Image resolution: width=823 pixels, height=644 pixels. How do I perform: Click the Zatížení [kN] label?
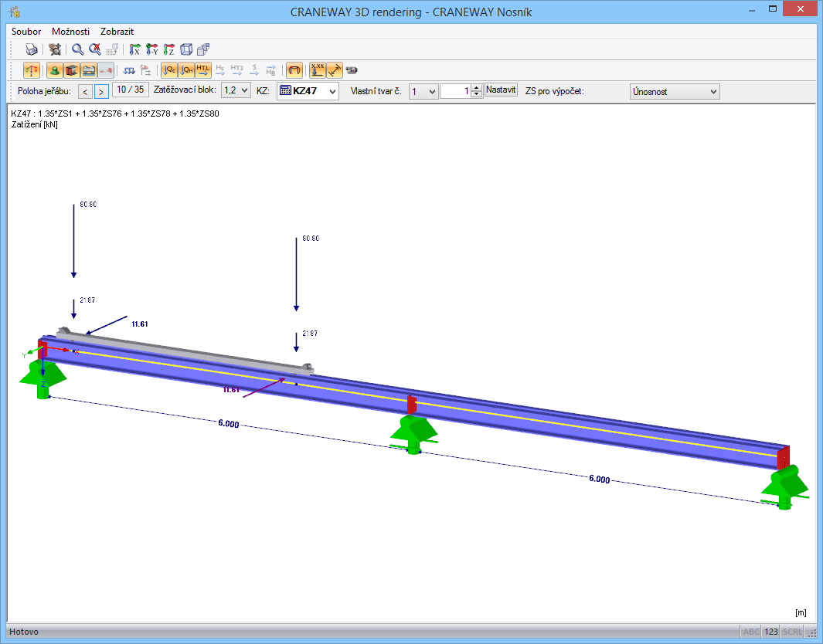coord(35,125)
